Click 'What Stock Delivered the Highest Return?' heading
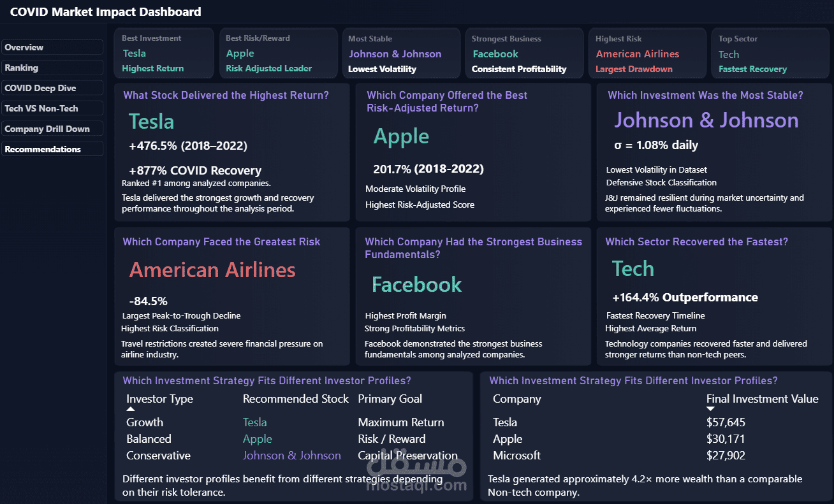Image resolution: width=834 pixels, height=504 pixels. click(x=226, y=96)
